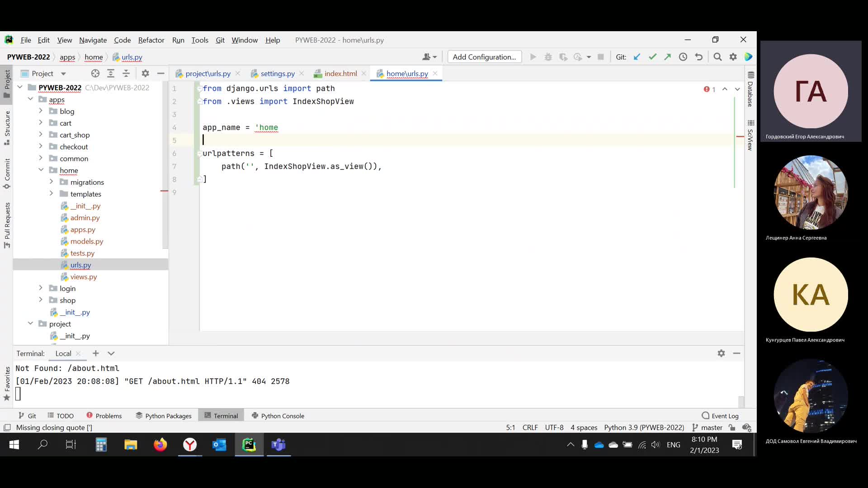This screenshot has width=868, height=488.
Task: Open the Event Log
Action: tap(720, 416)
